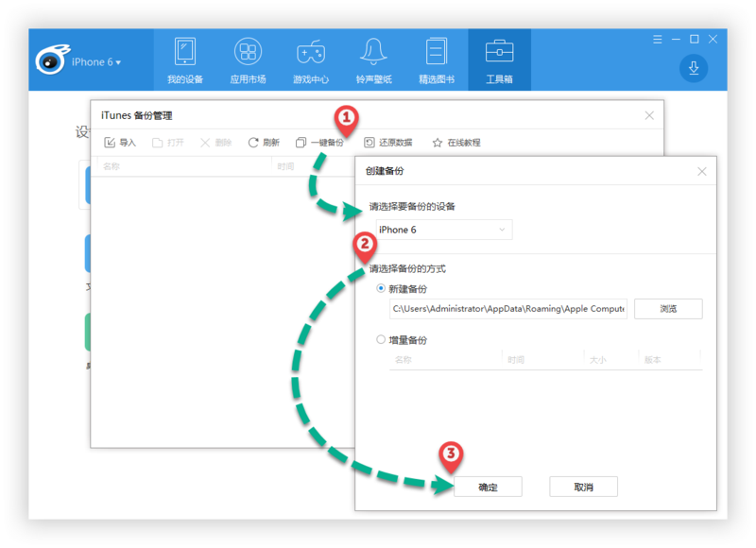Click 还原数据 restore data

click(x=388, y=143)
